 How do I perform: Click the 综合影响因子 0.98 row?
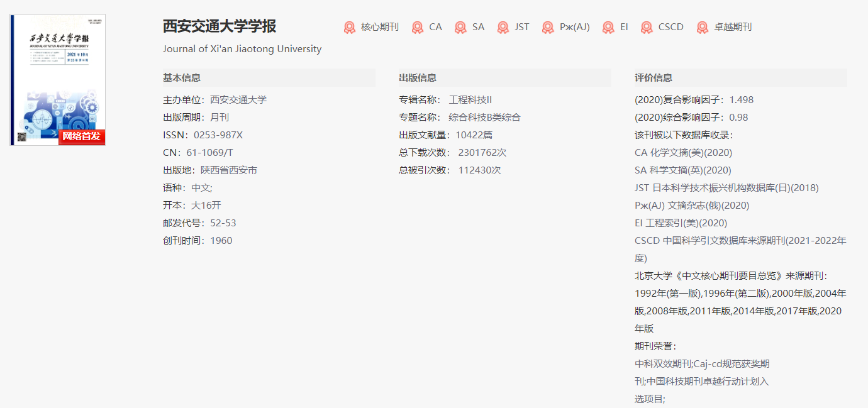(691, 118)
